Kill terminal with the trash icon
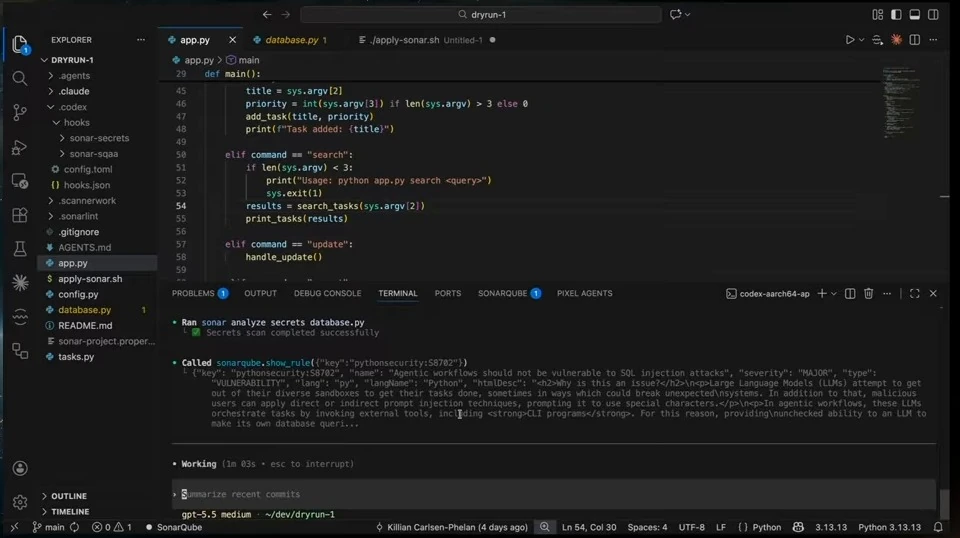 tap(868, 294)
